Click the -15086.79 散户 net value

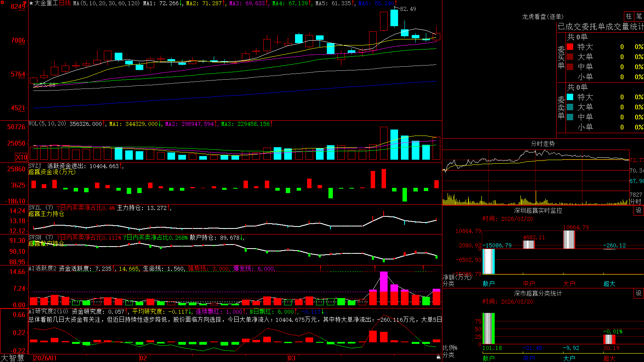pyautogui.click(x=497, y=245)
